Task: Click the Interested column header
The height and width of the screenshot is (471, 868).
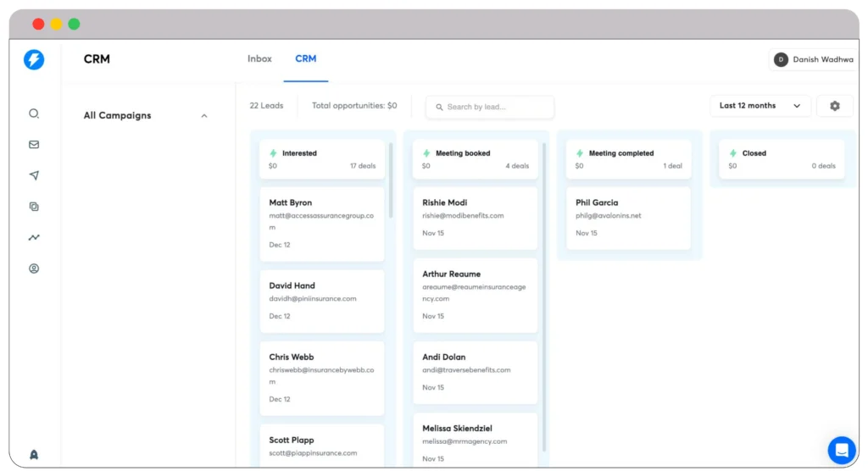Action: tap(322, 159)
